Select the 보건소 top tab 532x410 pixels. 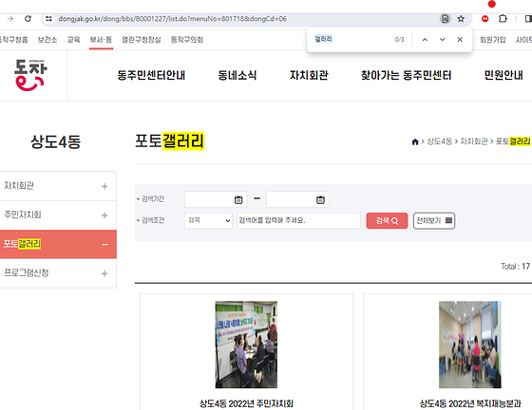[x=47, y=40]
